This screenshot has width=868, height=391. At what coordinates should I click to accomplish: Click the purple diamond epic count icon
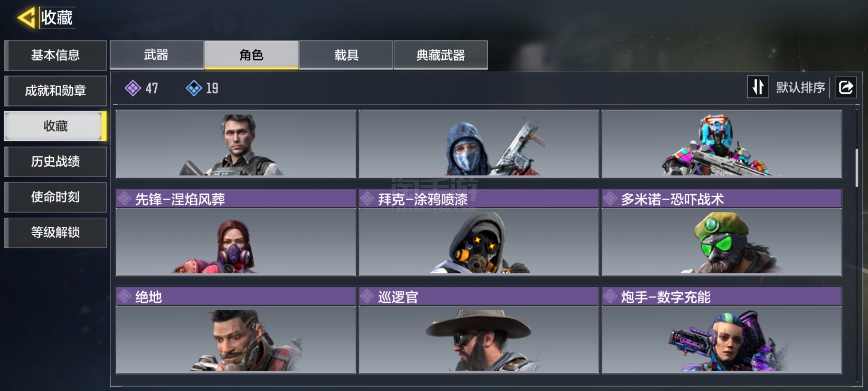click(133, 88)
